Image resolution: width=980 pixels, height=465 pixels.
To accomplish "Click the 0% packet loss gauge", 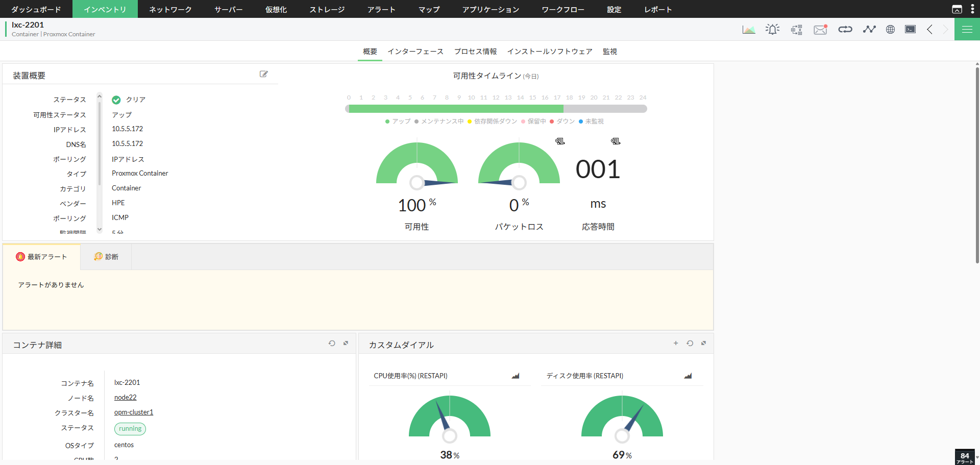I will 519,165.
